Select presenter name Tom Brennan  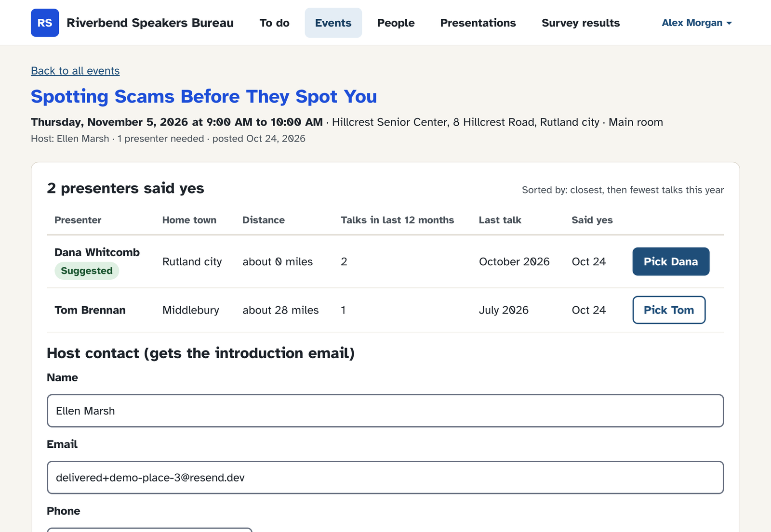click(90, 310)
